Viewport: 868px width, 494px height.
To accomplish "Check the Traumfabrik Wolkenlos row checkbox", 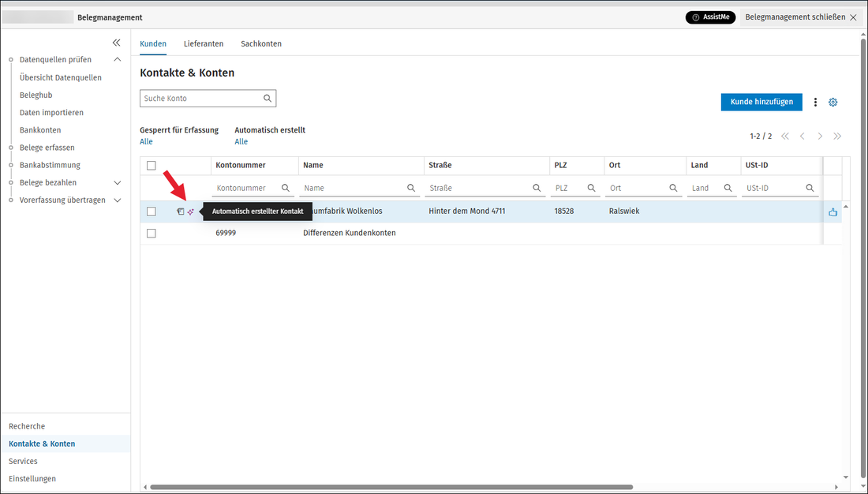I will (x=152, y=211).
